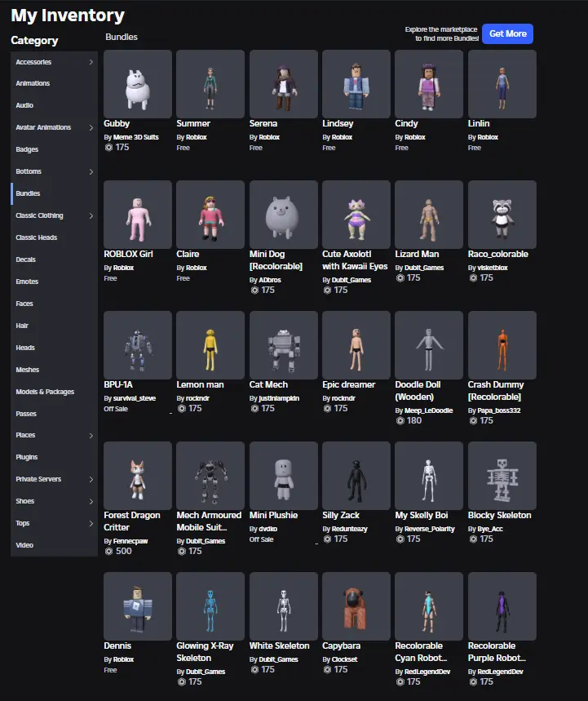Image resolution: width=588 pixels, height=701 pixels.
Task: Expand the Bottoms category chevron
Action: point(91,171)
